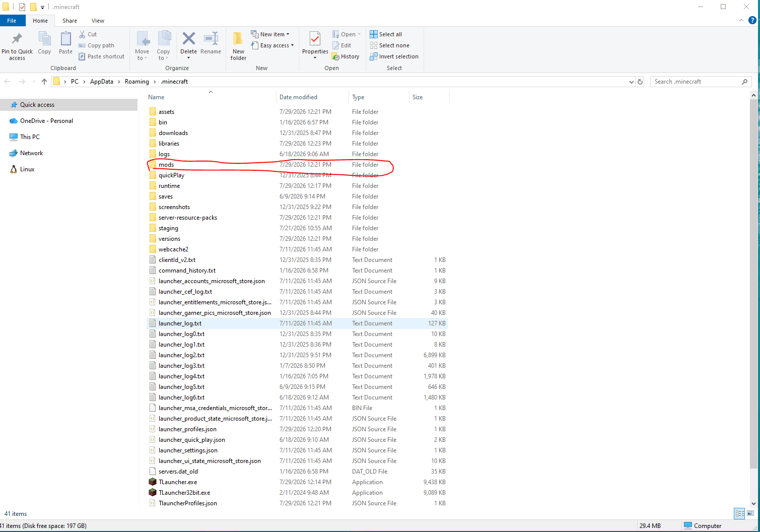This screenshot has width=760, height=532.
Task: Open the Customize Quick Access Toolbar dropdown
Action: [x=42, y=7]
